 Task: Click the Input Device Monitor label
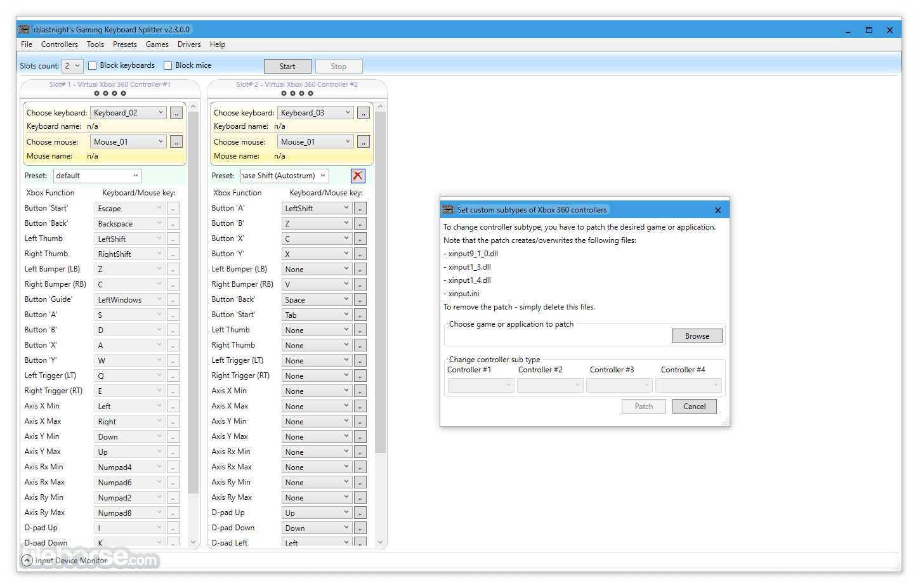tap(72, 561)
